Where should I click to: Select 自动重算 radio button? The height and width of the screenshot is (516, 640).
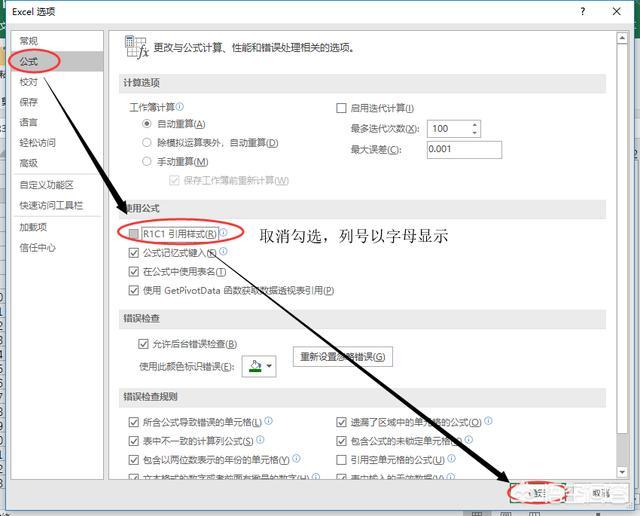tap(147, 124)
